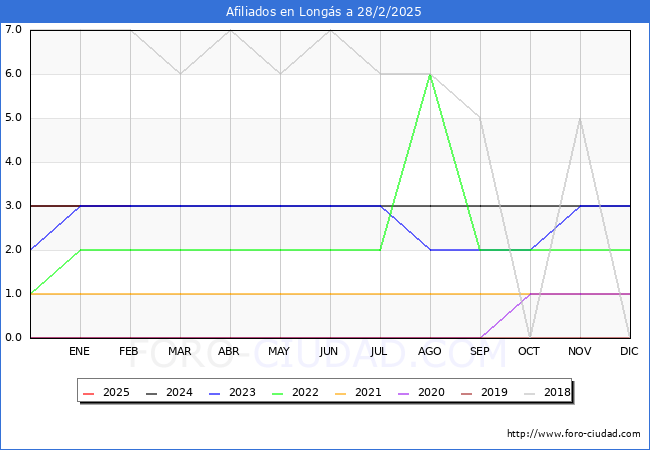Click the 1.0 y-axis label
650x450 pixels.
click(x=13, y=293)
